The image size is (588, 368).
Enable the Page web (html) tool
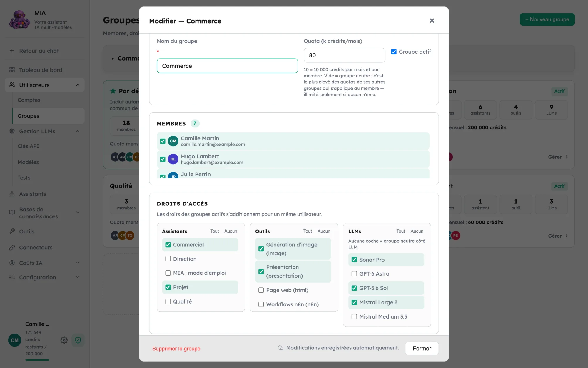click(261, 290)
